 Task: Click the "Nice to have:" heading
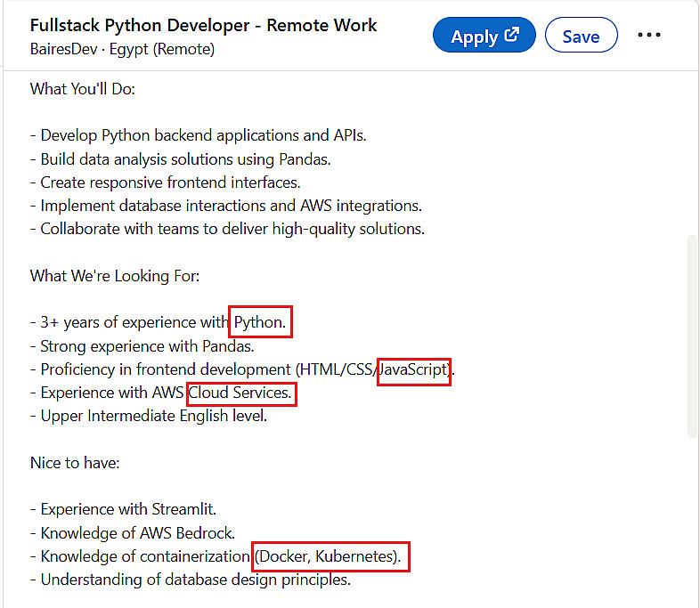click(x=75, y=463)
